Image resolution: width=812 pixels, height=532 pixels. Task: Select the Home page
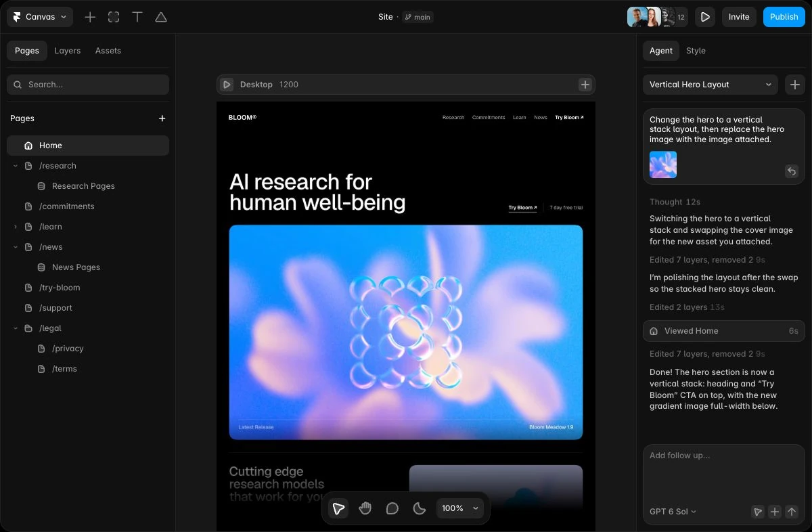point(88,146)
